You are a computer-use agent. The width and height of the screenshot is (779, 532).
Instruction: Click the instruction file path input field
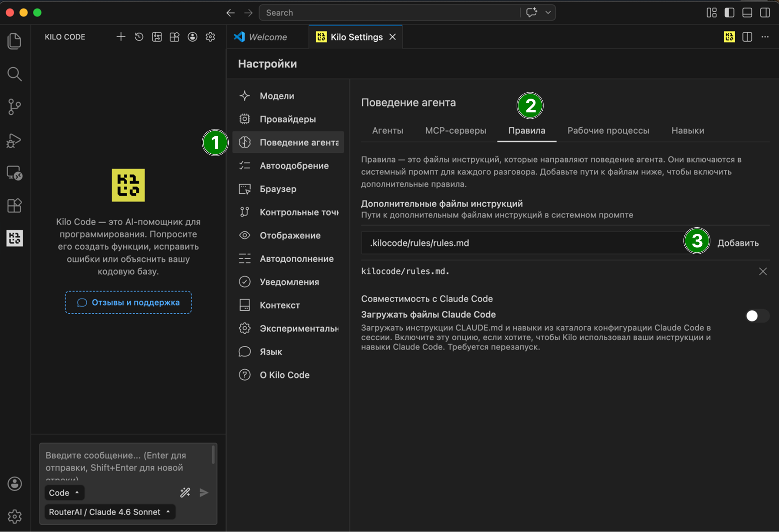520,243
